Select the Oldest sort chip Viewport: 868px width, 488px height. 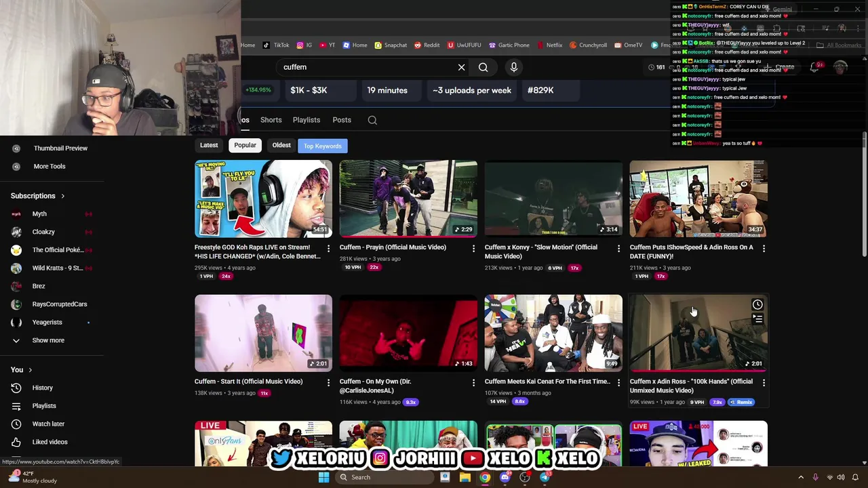tap(281, 145)
